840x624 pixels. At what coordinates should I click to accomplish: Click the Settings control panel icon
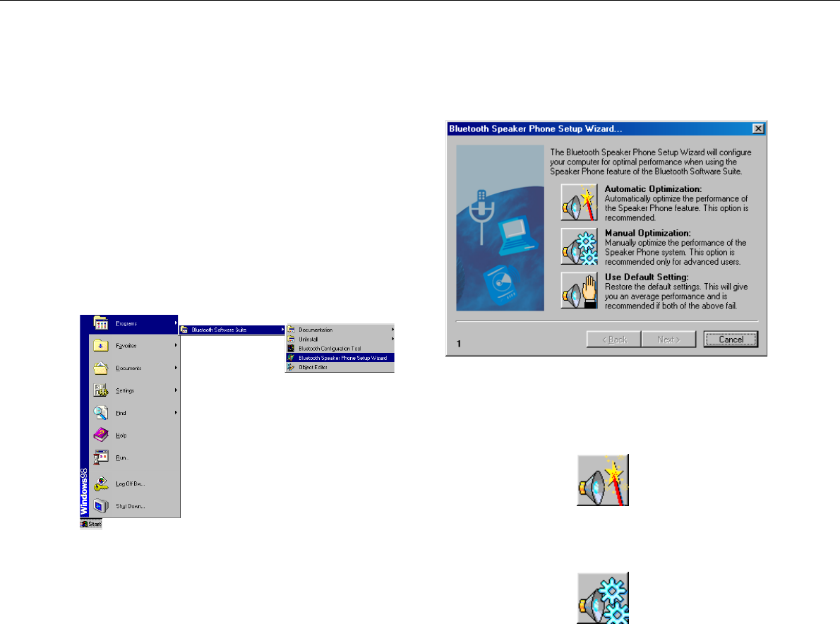[101, 390]
